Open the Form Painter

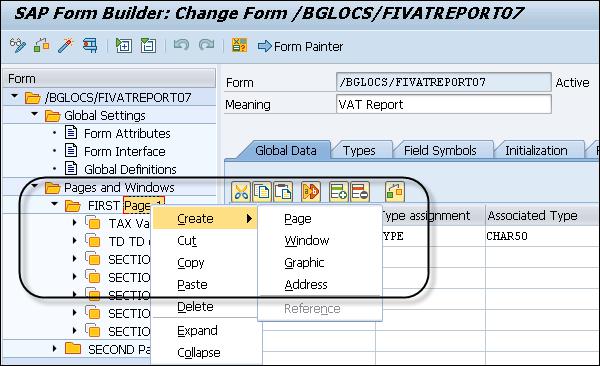(301, 46)
